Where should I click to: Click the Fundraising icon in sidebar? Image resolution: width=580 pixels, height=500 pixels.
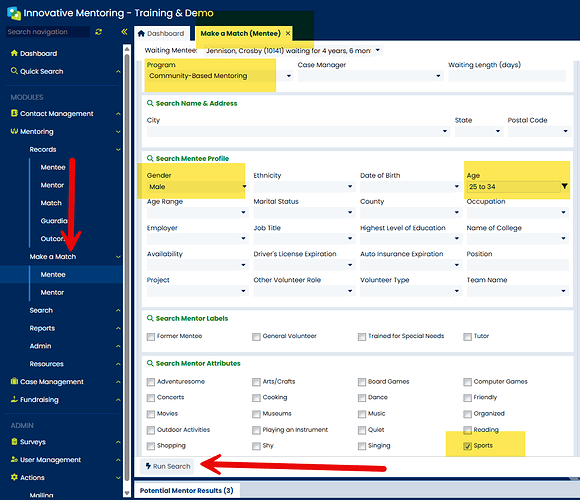pyautogui.click(x=14, y=399)
